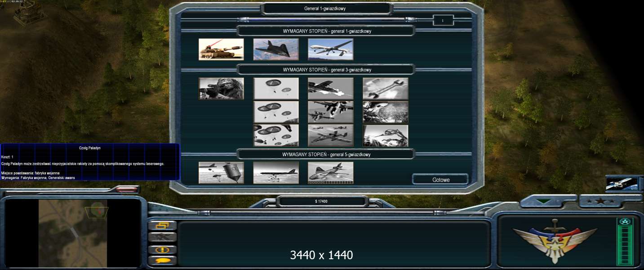This screenshot has height=270, width=644.
Task: Click the general 5-gwiazdkowy requirement header
Action: click(x=325, y=154)
